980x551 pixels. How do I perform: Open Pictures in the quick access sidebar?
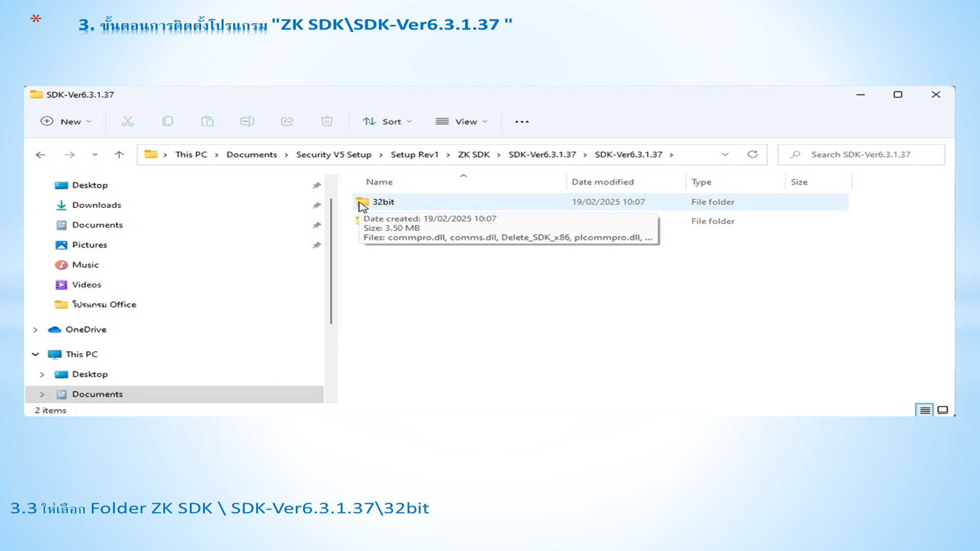[89, 245]
